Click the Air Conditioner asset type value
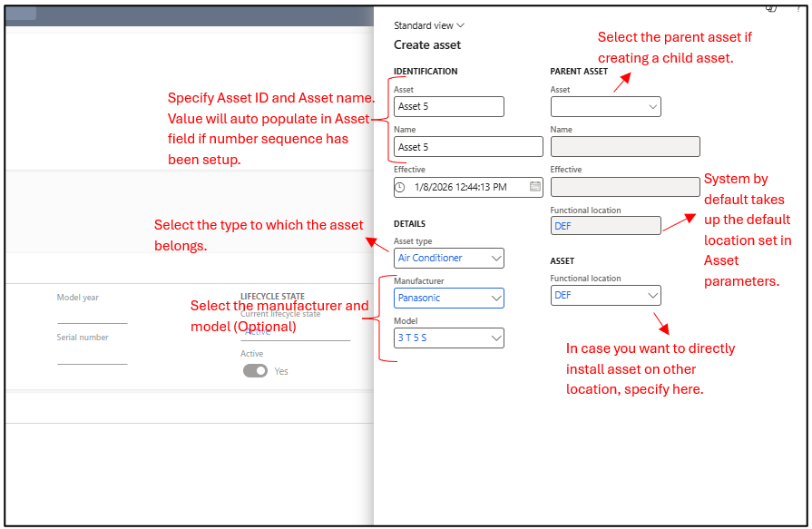The height and width of the screenshot is (529, 812). pos(430,258)
